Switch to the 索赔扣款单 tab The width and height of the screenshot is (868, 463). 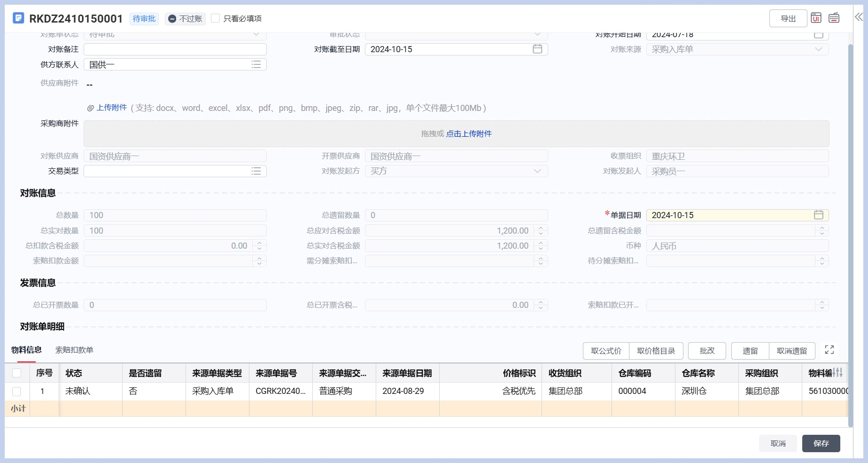pyautogui.click(x=74, y=350)
